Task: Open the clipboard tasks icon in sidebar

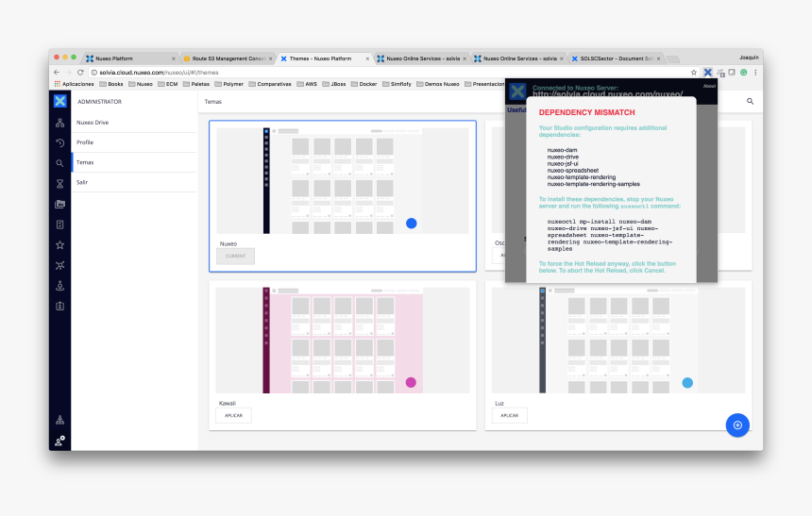Action: [x=60, y=225]
